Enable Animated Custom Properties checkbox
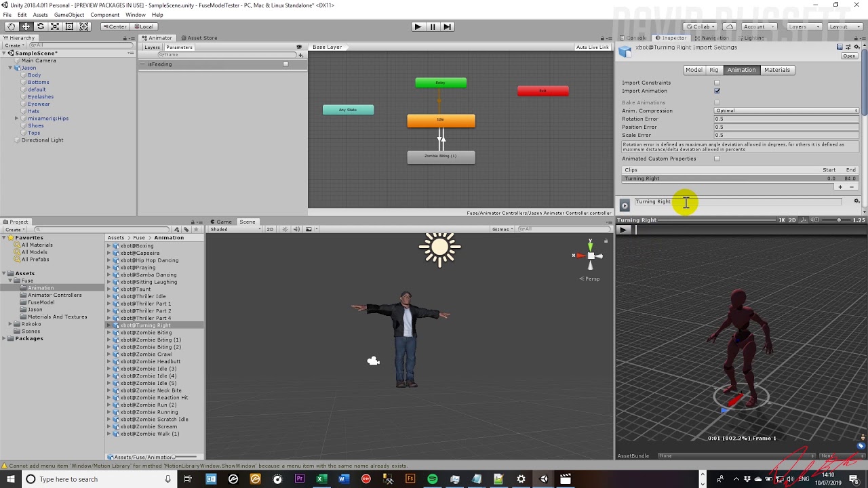The image size is (868, 488). (x=717, y=159)
